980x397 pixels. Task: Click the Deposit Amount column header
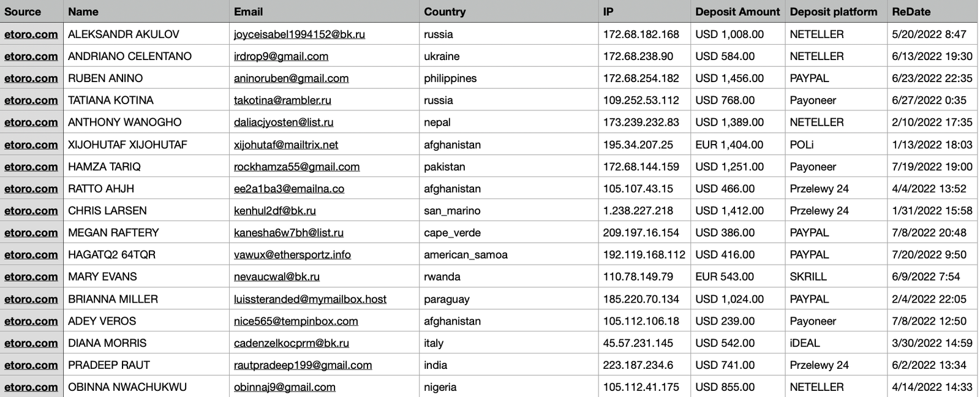(737, 12)
